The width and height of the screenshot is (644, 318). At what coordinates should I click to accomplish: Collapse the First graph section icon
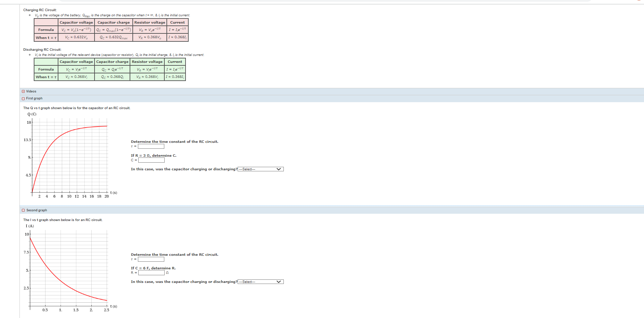click(23, 99)
